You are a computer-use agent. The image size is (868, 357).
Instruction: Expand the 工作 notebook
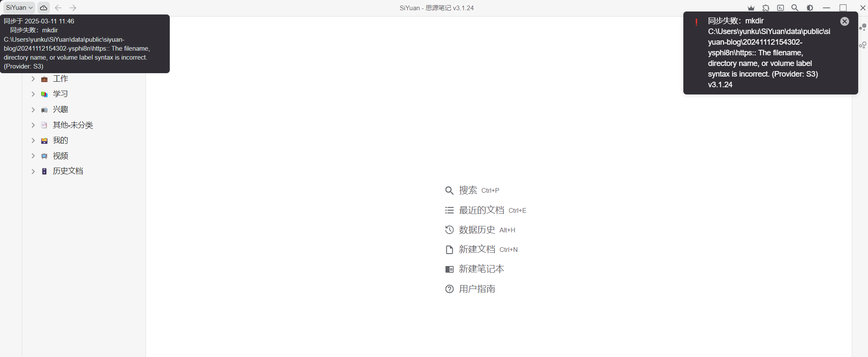pos(33,79)
